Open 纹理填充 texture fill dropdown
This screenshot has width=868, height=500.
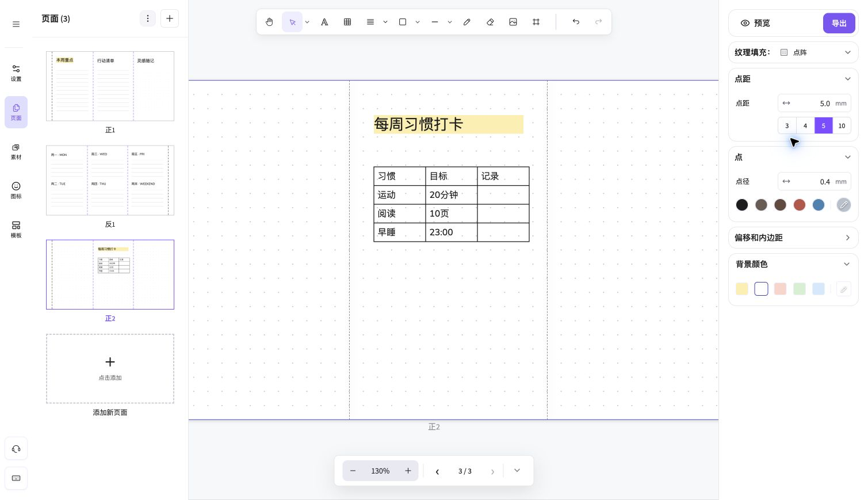pos(793,52)
